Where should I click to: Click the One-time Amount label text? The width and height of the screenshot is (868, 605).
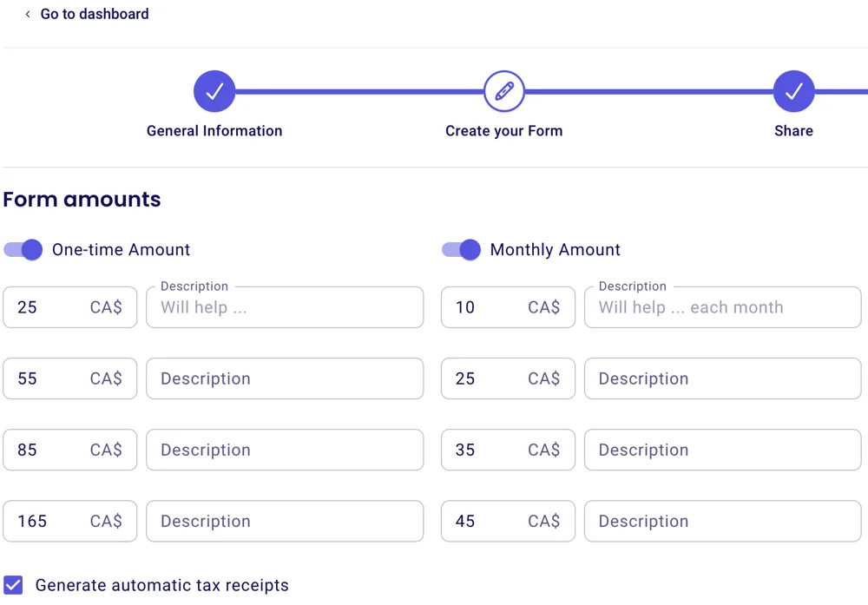pos(122,250)
